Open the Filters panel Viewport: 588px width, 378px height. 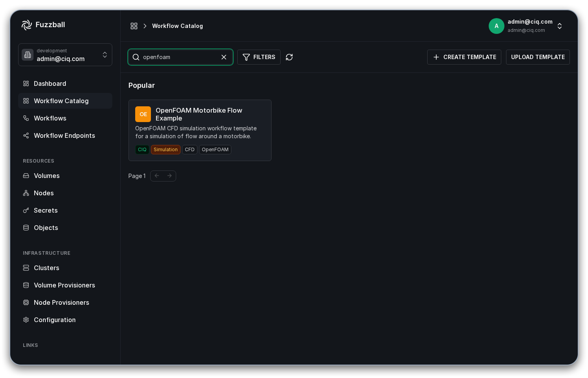pyautogui.click(x=259, y=57)
